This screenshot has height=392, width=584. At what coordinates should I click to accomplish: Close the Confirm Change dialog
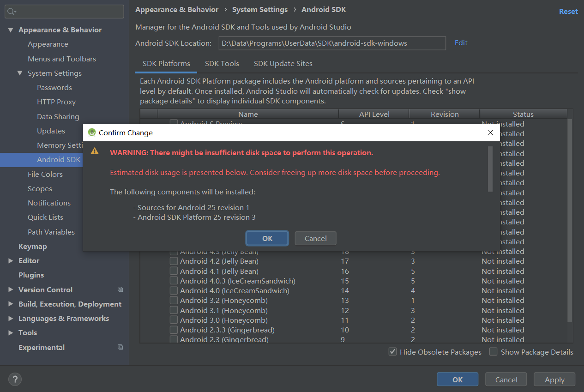point(490,133)
